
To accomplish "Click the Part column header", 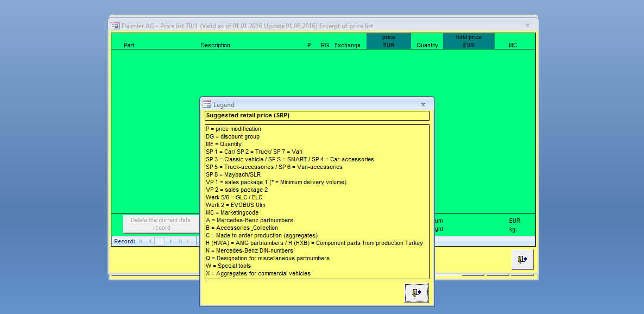I will tap(129, 45).
